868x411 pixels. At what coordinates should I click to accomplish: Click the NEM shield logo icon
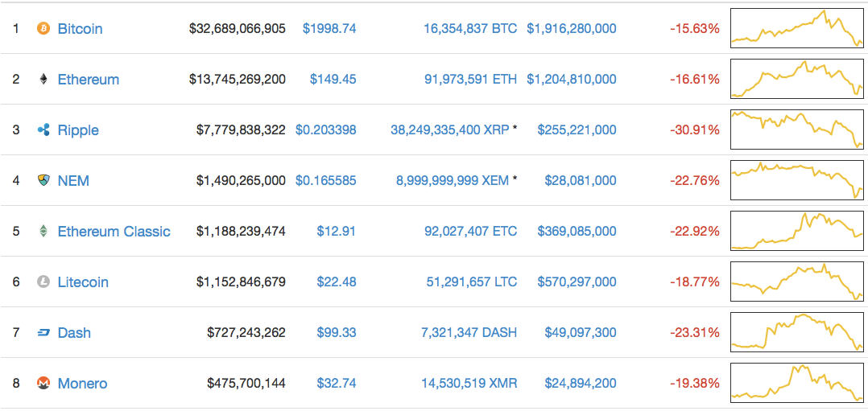coord(43,180)
